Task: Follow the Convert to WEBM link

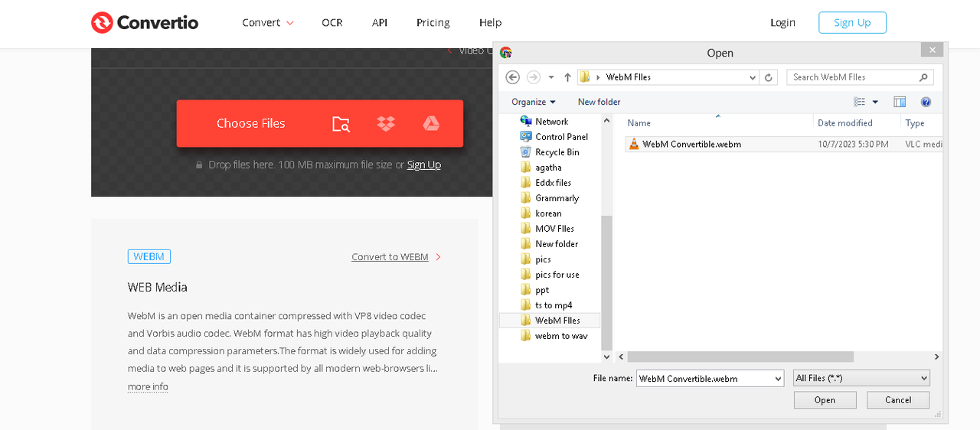Action: pyautogui.click(x=390, y=257)
